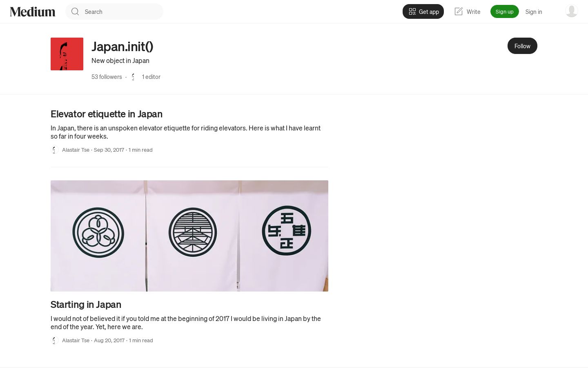Click the noren curtain article thumbnail
The image size is (588, 368).
(189, 236)
